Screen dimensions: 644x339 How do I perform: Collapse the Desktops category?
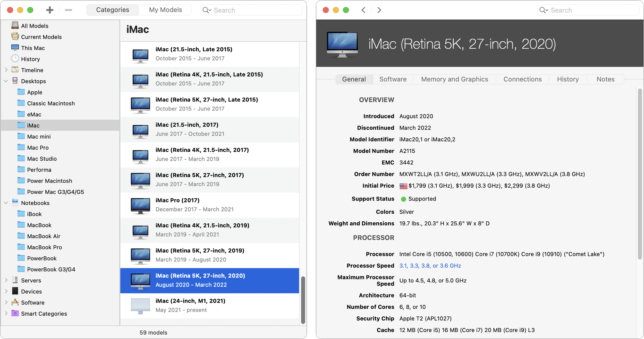pyautogui.click(x=6, y=81)
